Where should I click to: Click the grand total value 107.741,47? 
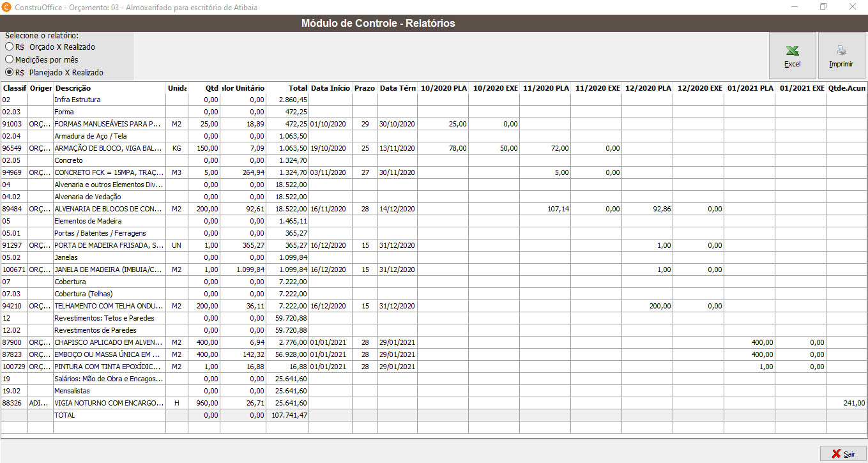(x=287, y=415)
